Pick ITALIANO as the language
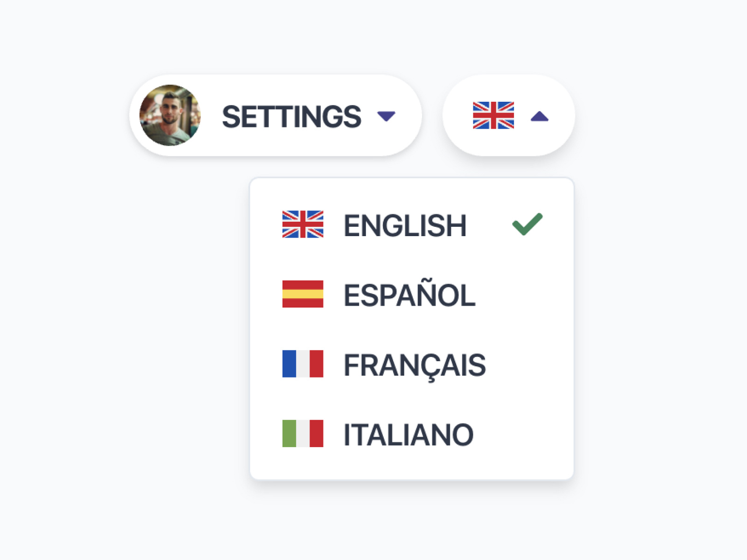Screen dimensions: 747x560 [409, 435]
